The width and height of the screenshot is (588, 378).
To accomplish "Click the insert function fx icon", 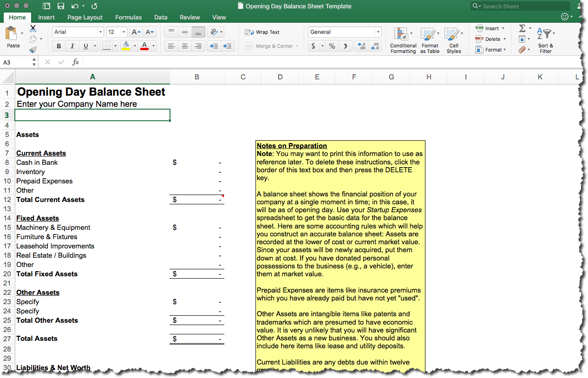I will point(76,62).
